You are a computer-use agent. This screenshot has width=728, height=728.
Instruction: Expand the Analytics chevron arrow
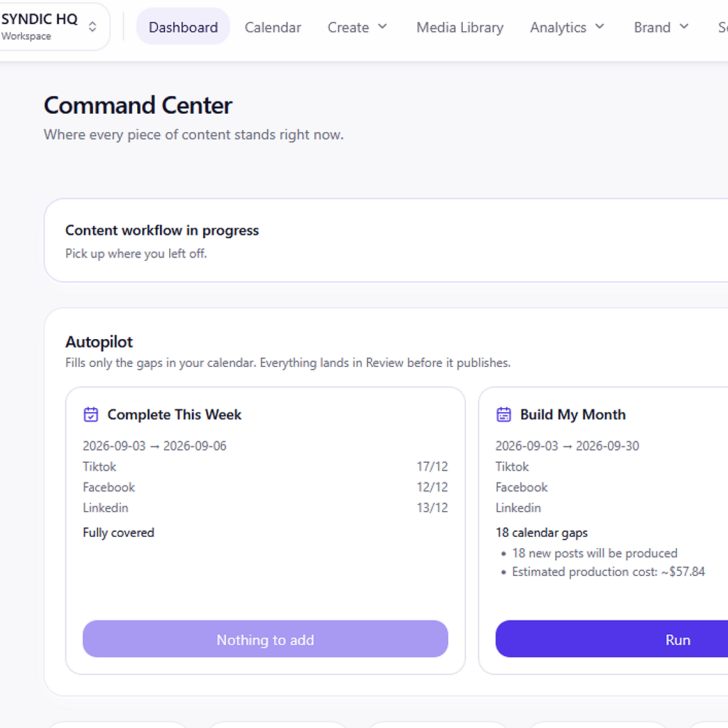600,26
